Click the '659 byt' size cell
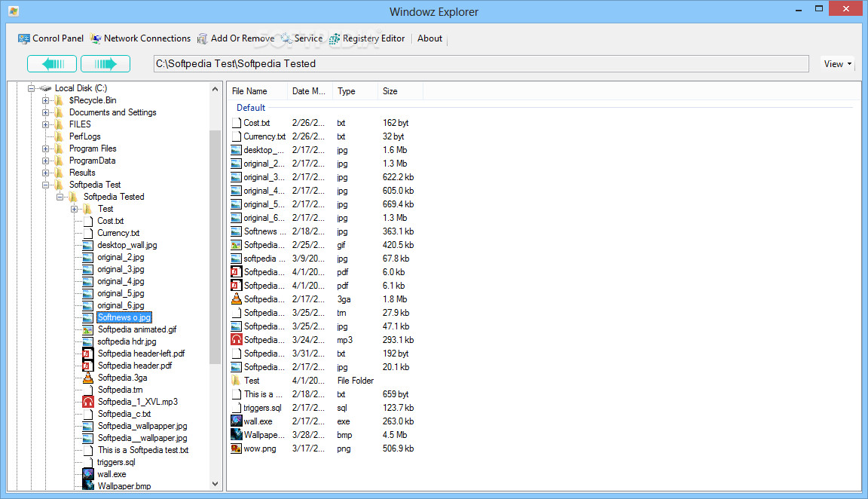This screenshot has height=499, width=868. tap(396, 394)
